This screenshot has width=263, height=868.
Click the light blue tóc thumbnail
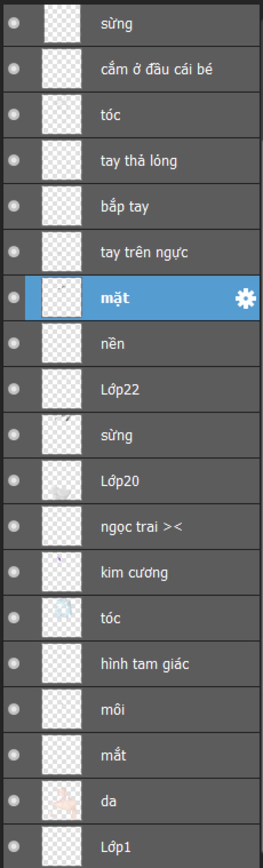[62, 618]
